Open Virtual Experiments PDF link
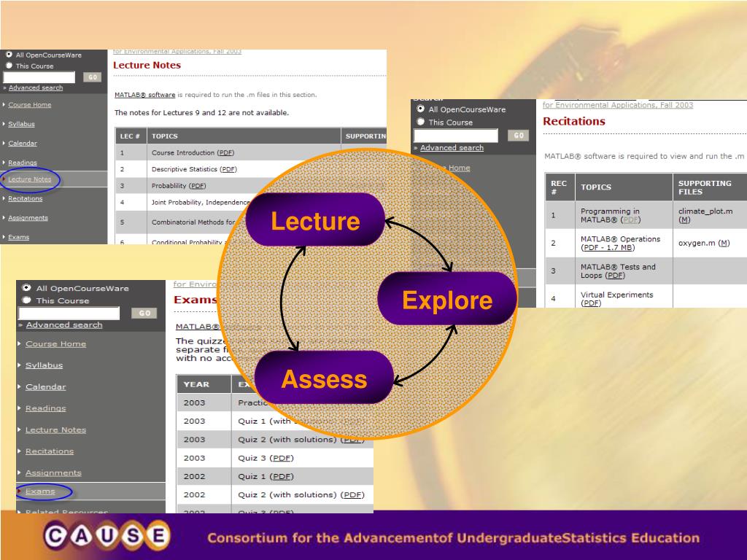 tap(591, 303)
